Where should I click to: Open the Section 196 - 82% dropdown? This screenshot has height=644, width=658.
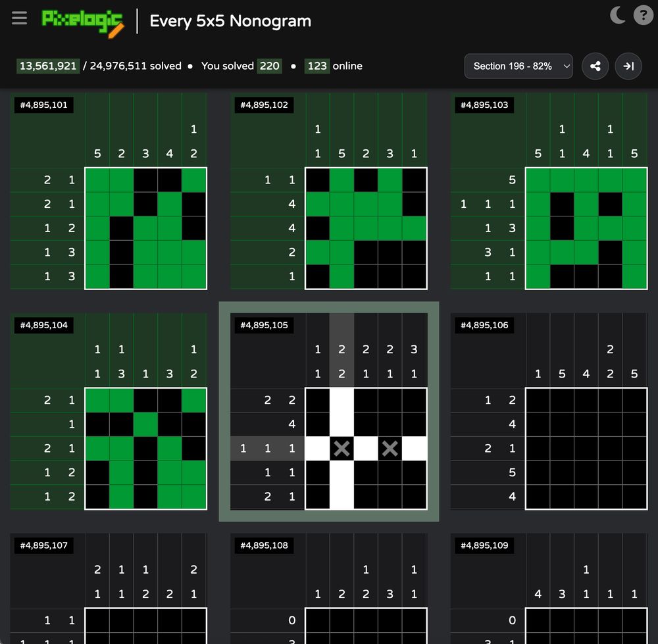pos(519,66)
